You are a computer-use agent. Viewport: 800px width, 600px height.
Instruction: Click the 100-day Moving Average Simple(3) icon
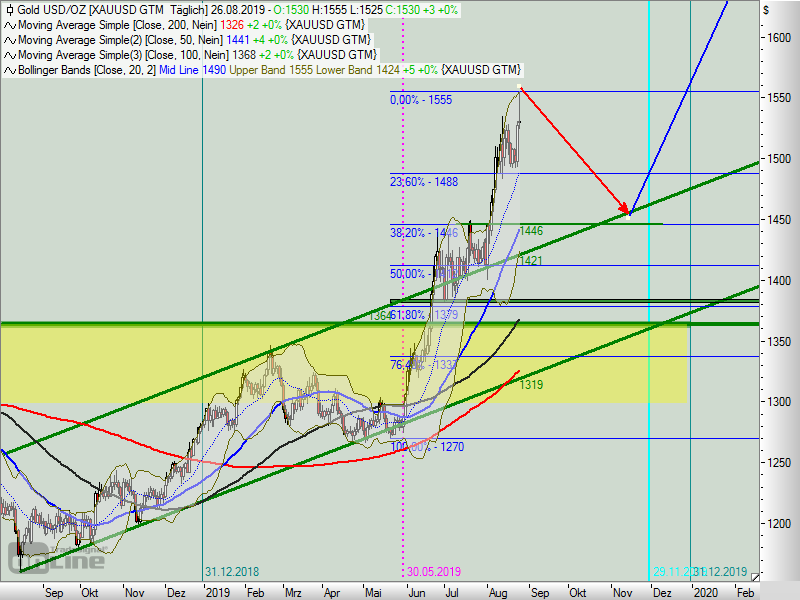click(10, 55)
